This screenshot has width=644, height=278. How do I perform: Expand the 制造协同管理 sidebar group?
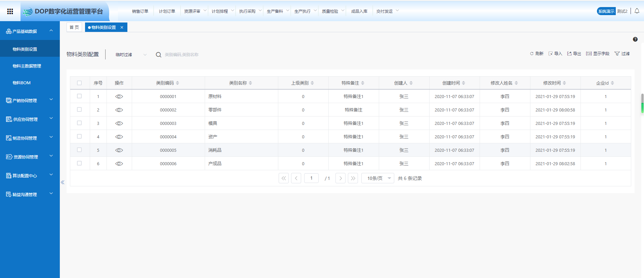pos(30,138)
